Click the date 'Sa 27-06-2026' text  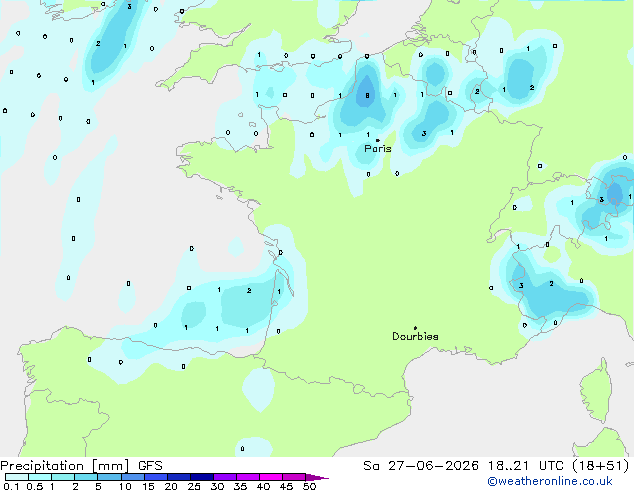pos(421,466)
